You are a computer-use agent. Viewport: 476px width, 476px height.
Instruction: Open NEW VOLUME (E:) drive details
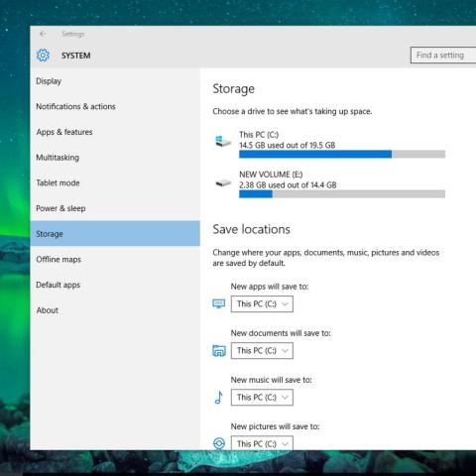click(329, 185)
